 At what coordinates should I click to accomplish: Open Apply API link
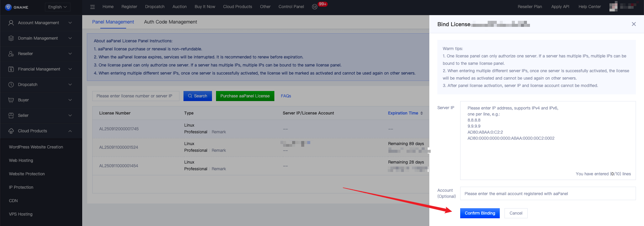[560, 7]
